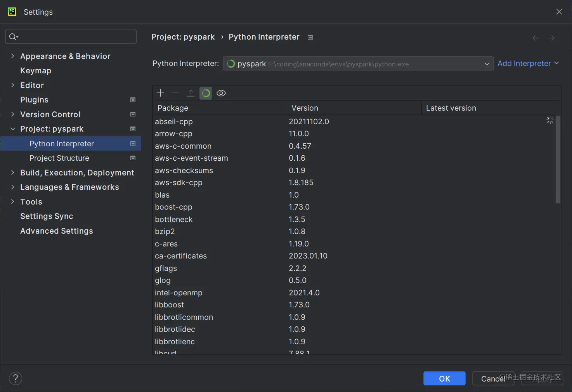This screenshot has height=392, width=572.
Task: Select Project Structure in the tree
Action: (x=59, y=158)
